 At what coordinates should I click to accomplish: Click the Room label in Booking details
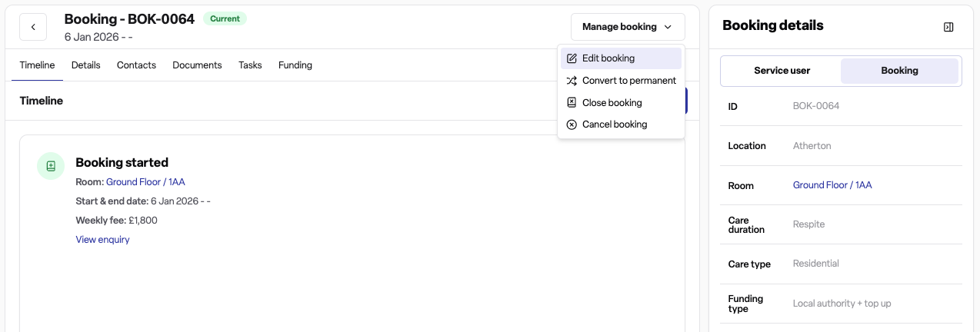pos(741,186)
